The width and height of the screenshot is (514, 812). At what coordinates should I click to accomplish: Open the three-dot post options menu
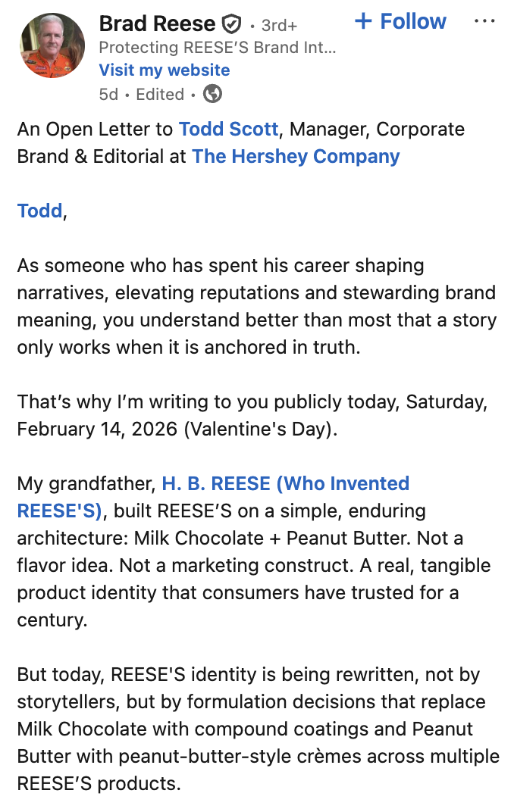[484, 21]
